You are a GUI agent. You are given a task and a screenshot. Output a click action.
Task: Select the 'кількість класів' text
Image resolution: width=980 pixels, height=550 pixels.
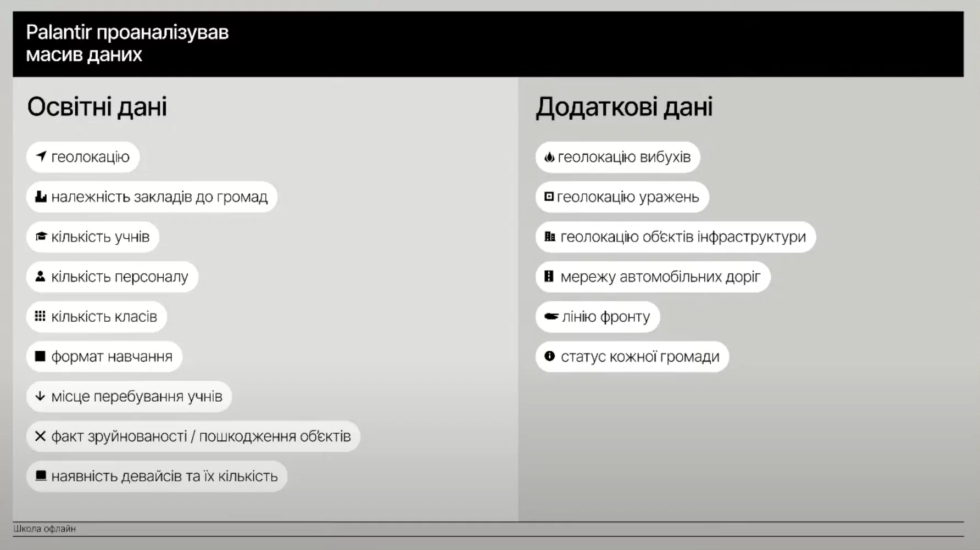click(x=104, y=317)
